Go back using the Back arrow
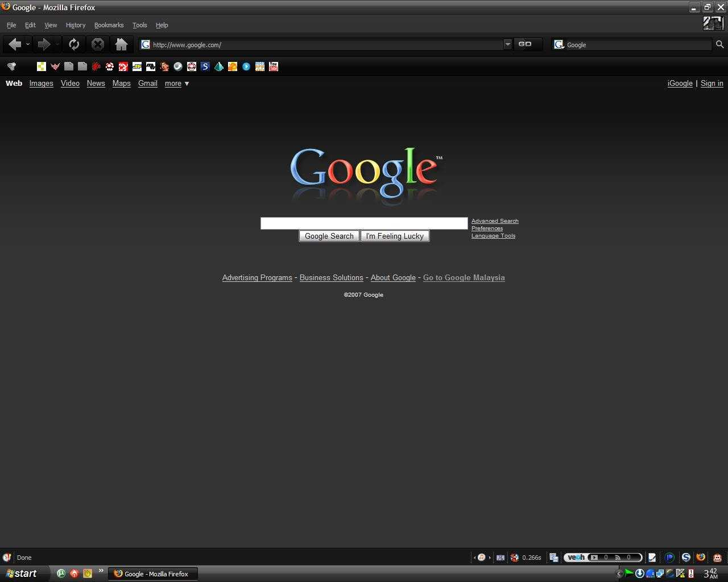 point(15,44)
